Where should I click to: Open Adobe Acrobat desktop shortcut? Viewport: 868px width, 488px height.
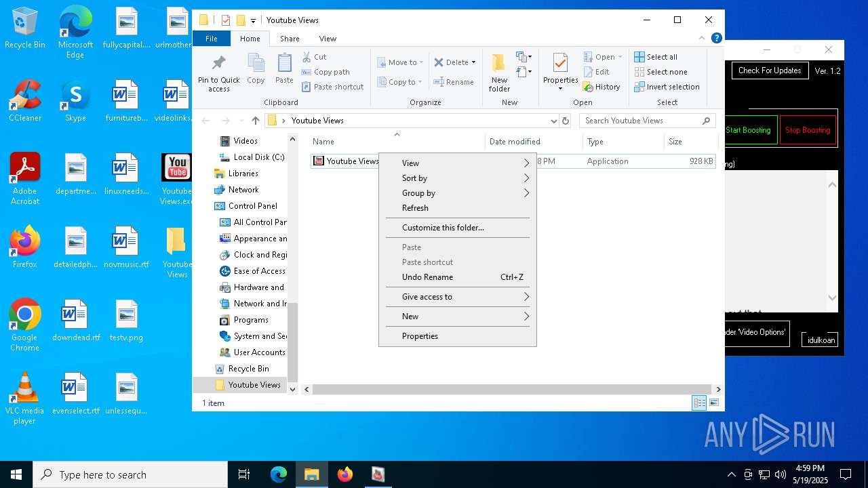point(25,179)
